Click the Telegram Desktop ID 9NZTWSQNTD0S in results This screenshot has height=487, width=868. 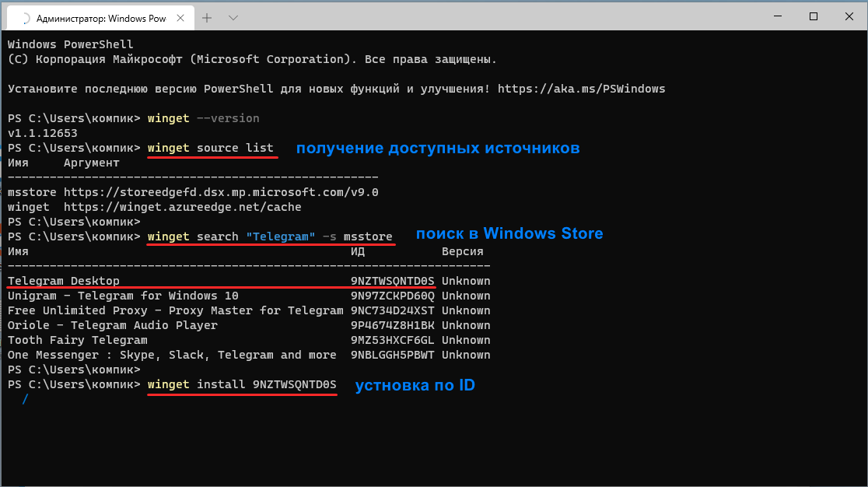[x=393, y=281]
